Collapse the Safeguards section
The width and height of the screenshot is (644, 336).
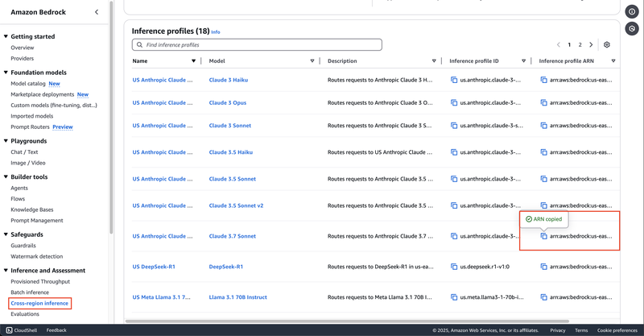(6, 234)
